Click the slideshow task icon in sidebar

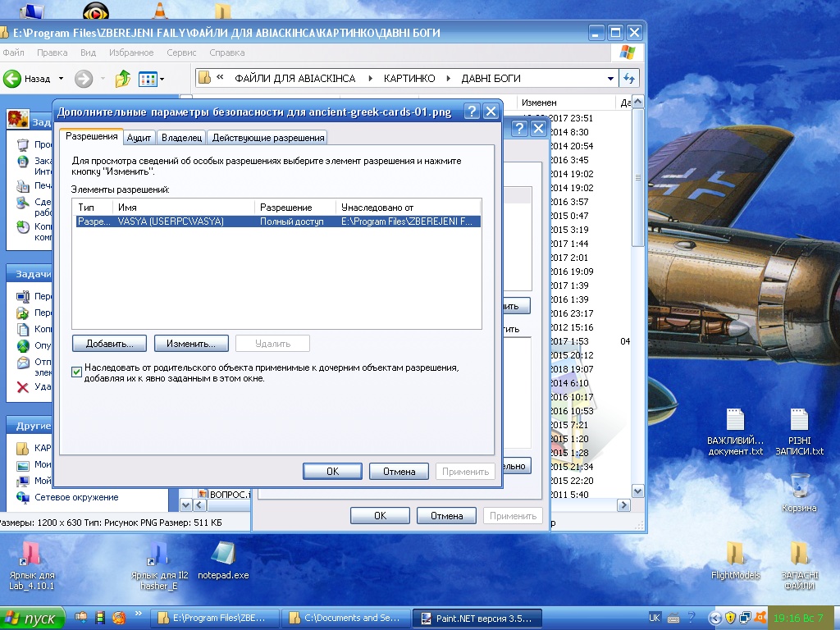click(23, 144)
